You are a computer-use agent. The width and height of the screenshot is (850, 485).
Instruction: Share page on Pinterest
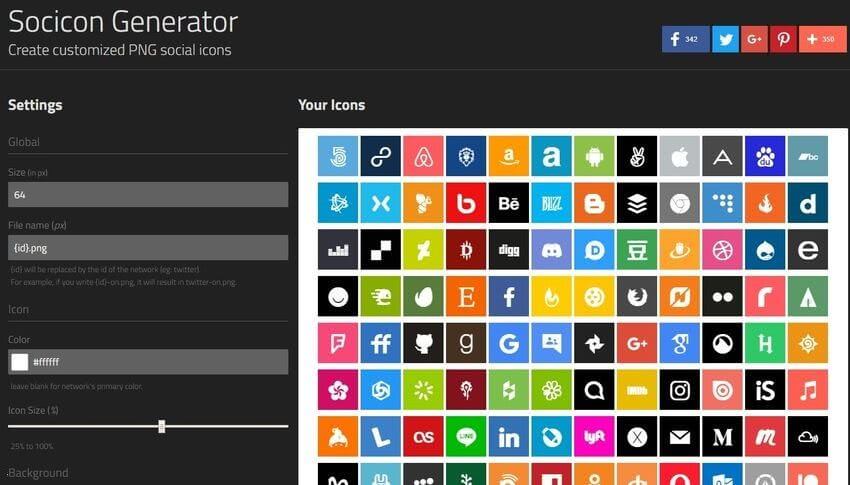[783, 39]
